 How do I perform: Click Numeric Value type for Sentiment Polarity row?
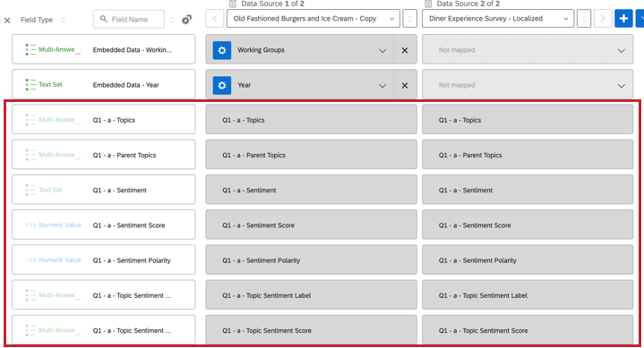pos(54,259)
